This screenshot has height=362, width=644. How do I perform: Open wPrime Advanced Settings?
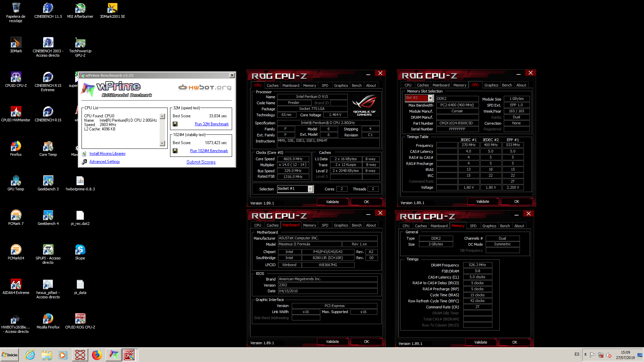tap(104, 162)
